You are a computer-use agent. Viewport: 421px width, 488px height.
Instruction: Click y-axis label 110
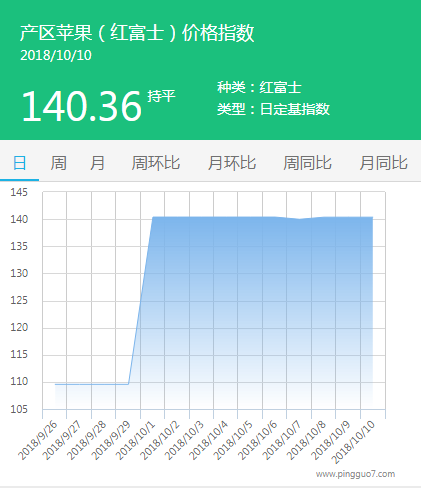tap(19, 381)
